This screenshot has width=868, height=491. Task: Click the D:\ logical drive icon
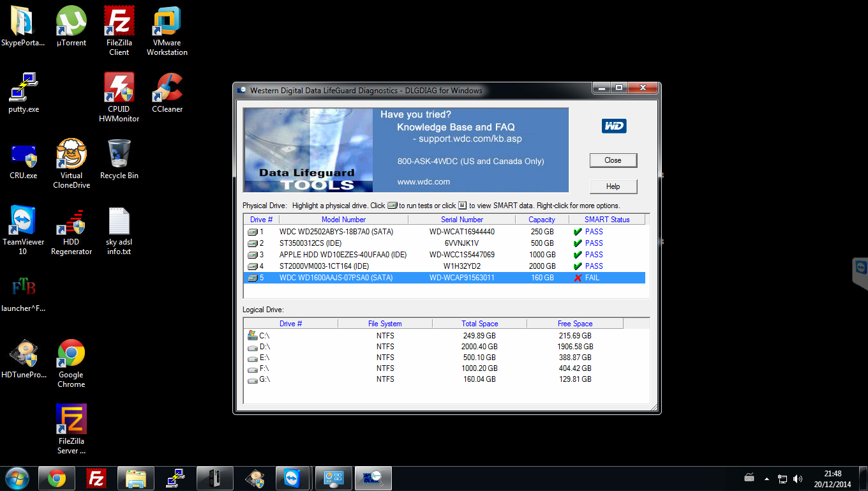click(252, 347)
